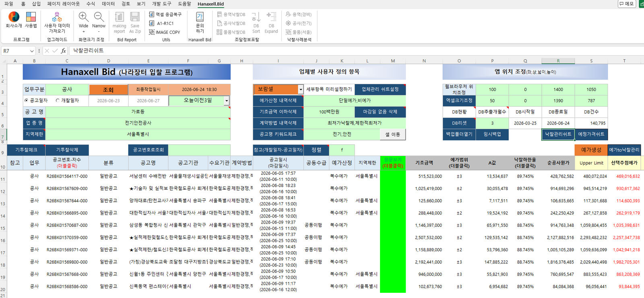Open the 메모 comments button

627,4
